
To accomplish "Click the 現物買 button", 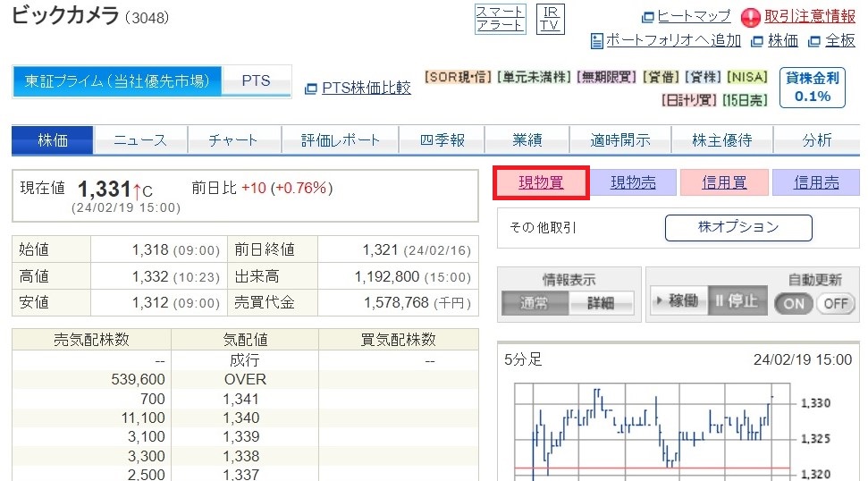I will [x=541, y=182].
